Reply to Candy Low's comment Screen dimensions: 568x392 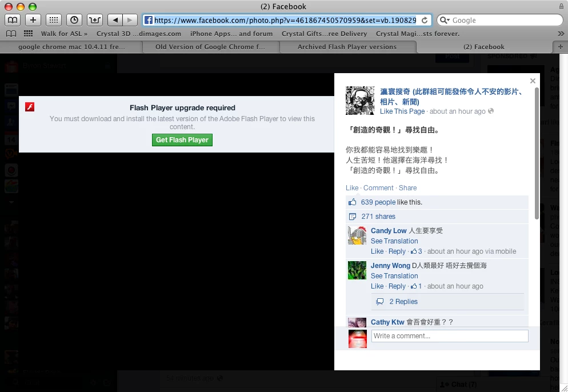tap(397, 251)
